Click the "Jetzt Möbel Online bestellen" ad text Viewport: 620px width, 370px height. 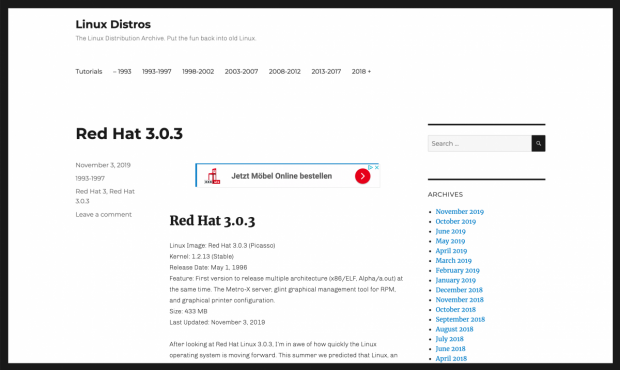click(x=282, y=176)
